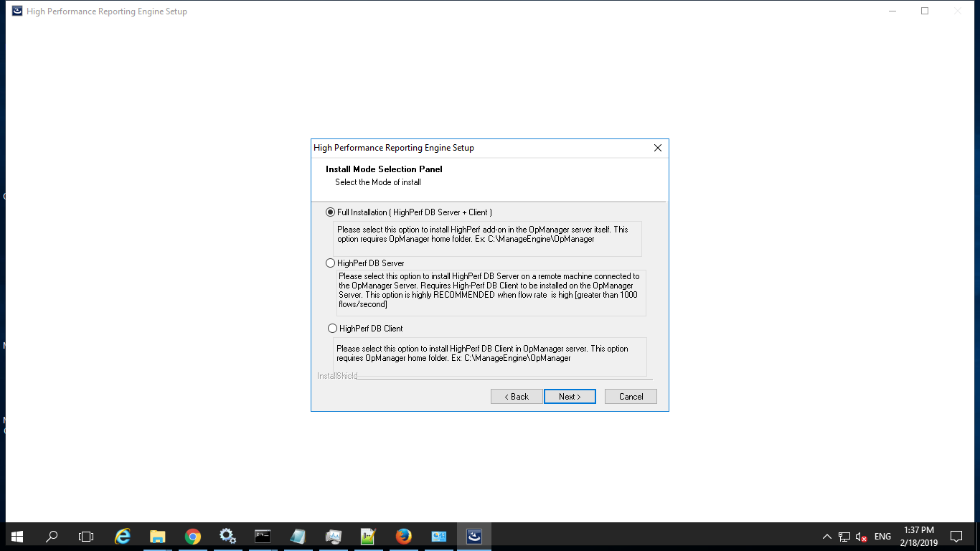Choose the HighPerf DB Server radio option
The height and width of the screenshot is (551, 980).
[x=331, y=263]
